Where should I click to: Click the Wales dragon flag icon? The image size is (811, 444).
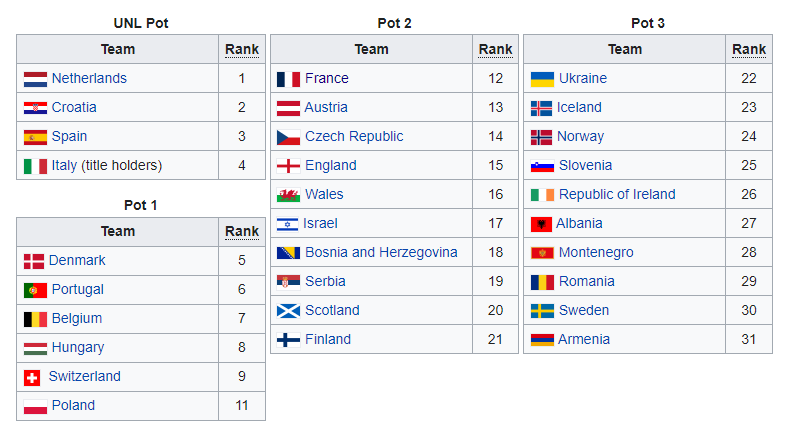[x=288, y=195]
